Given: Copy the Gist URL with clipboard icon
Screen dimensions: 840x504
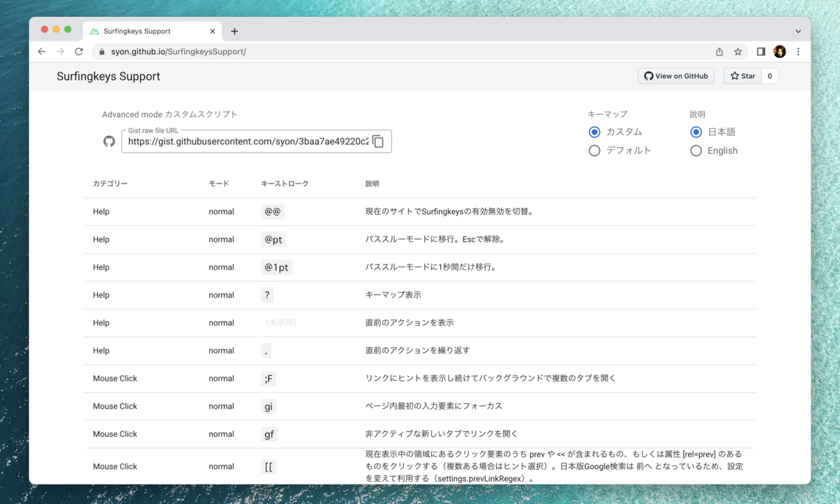Looking at the screenshot, I should coord(378,141).
